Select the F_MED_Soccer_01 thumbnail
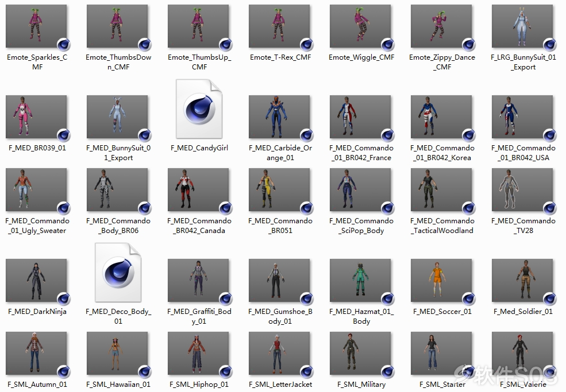The image size is (566, 392). pos(441,280)
